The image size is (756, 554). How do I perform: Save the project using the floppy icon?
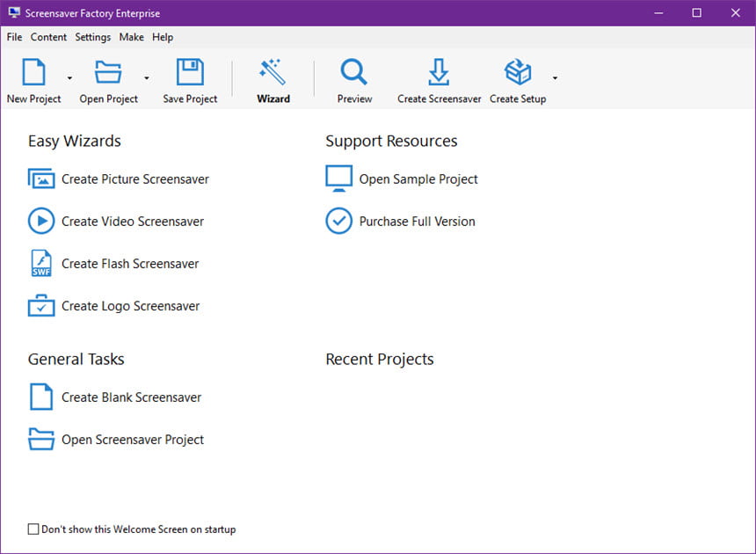click(190, 72)
